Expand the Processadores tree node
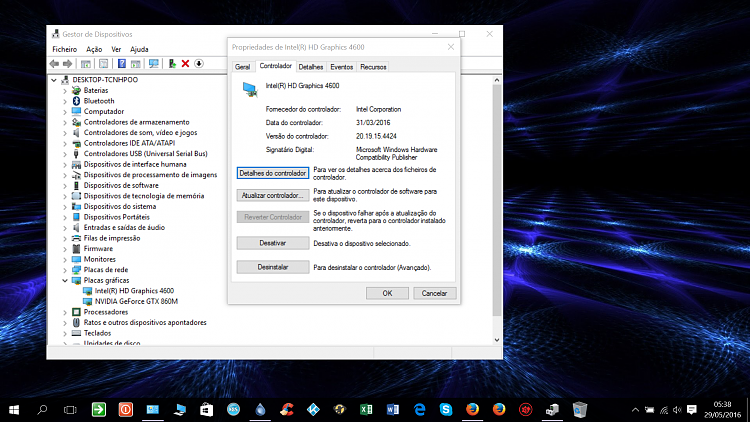This screenshot has height=422, width=750. (66, 312)
